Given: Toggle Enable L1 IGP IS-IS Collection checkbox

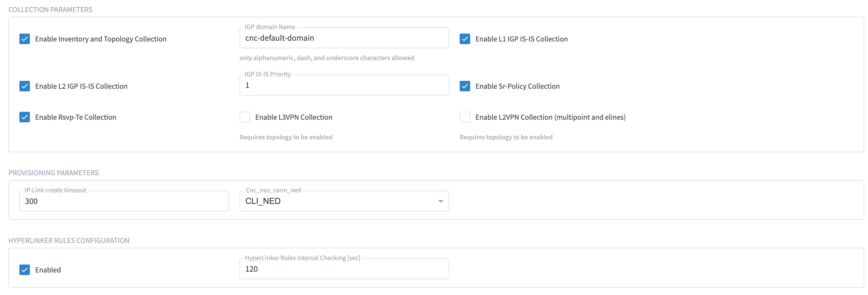Looking at the screenshot, I should 465,39.
